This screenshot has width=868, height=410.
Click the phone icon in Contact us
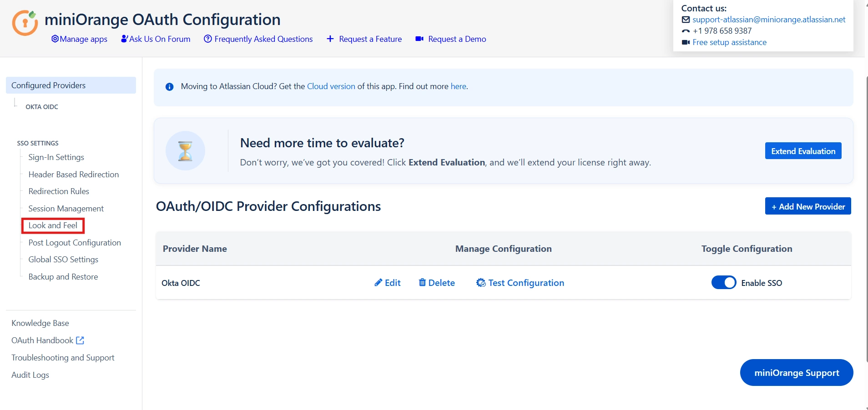pos(686,31)
